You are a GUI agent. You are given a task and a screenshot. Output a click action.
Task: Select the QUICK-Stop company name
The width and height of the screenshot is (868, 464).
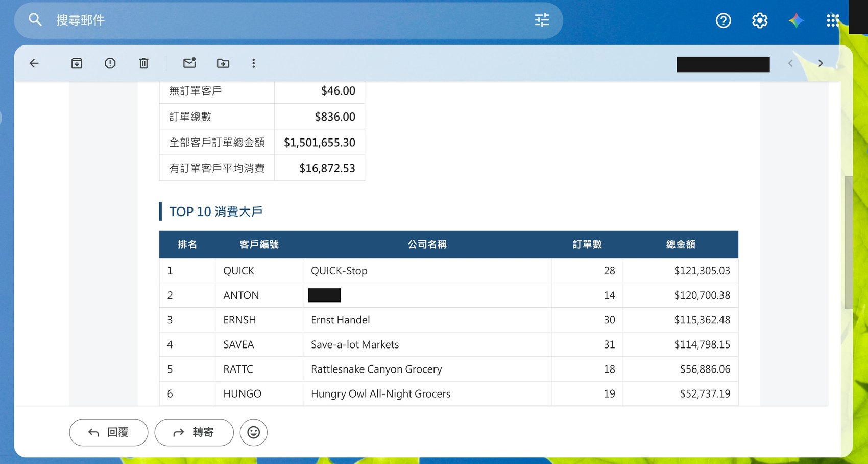pos(339,271)
